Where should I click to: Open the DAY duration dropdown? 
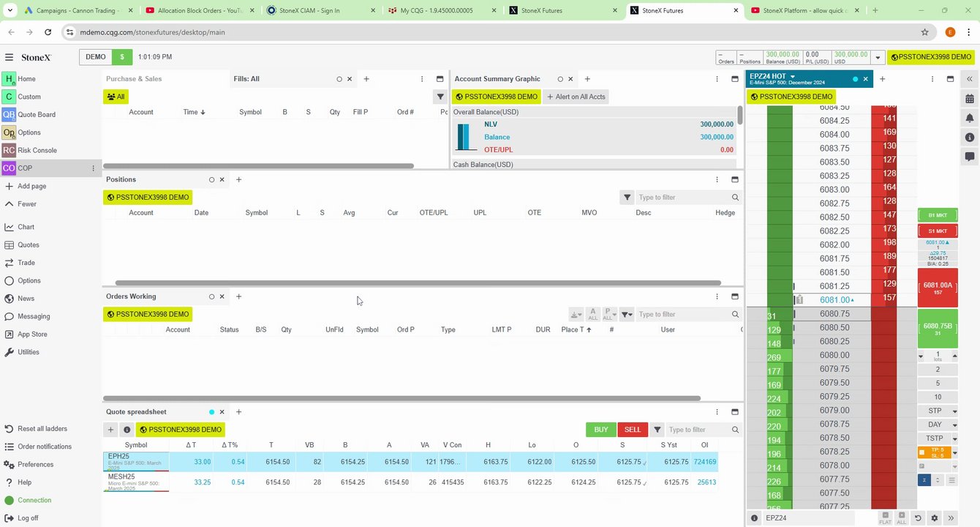point(954,425)
